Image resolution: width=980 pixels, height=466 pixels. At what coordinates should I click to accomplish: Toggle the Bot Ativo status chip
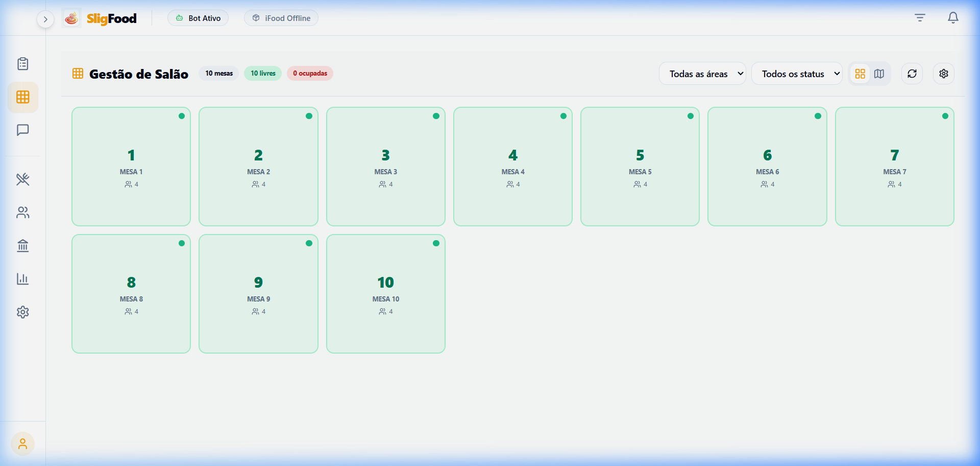tap(198, 18)
